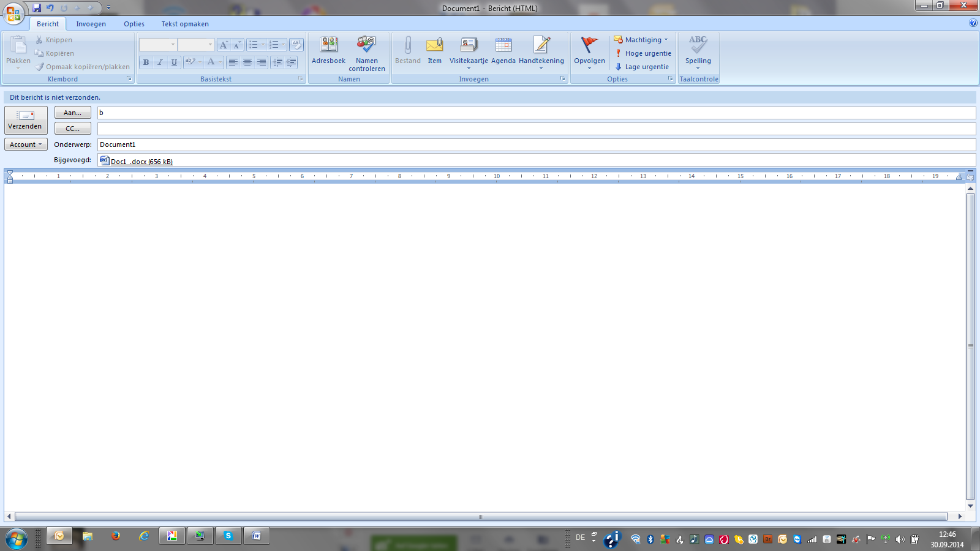Expand the Machtiging permissions dropdown

pyautogui.click(x=641, y=40)
